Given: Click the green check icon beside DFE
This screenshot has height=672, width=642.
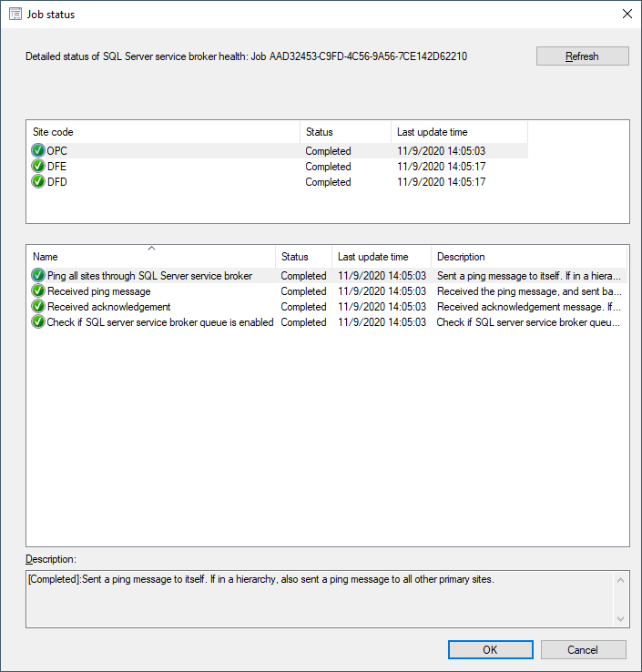Looking at the screenshot, I should coord(38,167).
